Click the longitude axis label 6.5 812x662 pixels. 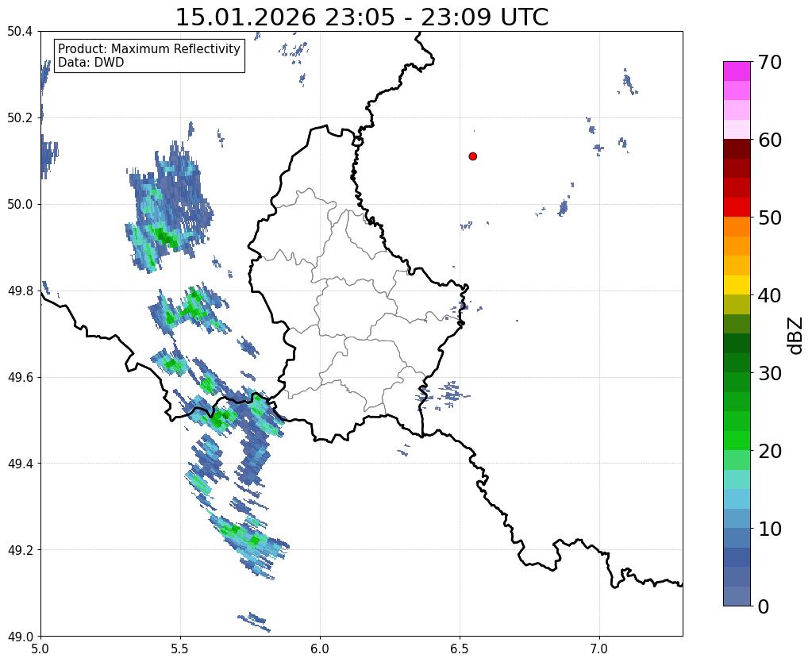click(460, 649)
